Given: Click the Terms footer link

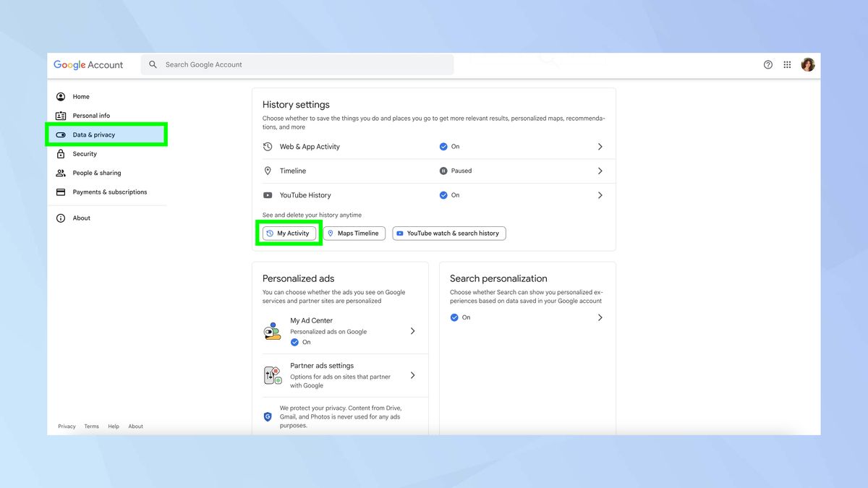Looking at the screenshot, I should tap(91, 426).
